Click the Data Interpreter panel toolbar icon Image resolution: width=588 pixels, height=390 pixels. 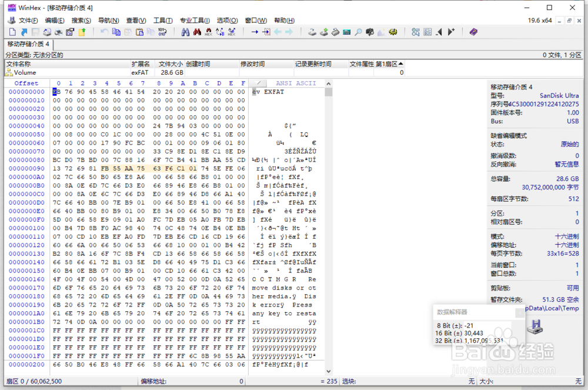427,32
